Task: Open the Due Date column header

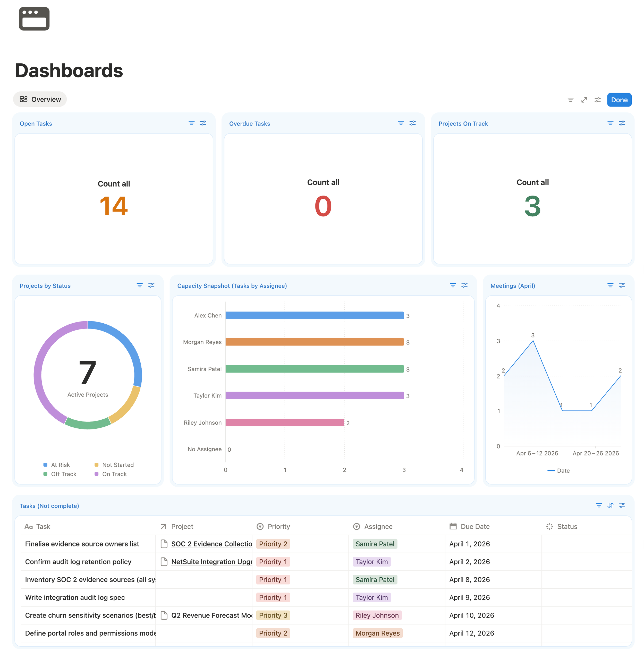Action: click(x=475, y=526)
